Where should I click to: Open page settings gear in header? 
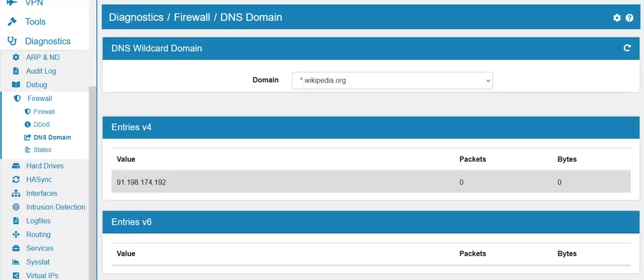(x=617, y=18)
